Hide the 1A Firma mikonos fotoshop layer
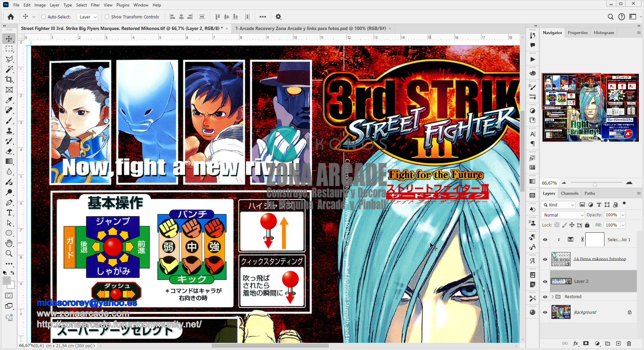The width and height of the screenshot is (644, 350). pyautogui.click(x=545, y=259)
